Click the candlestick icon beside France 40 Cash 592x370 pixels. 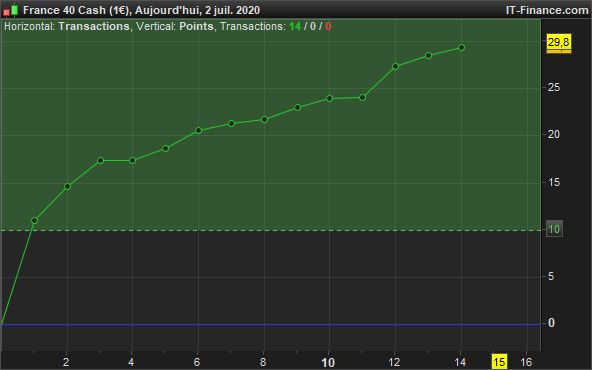[11, 10]
